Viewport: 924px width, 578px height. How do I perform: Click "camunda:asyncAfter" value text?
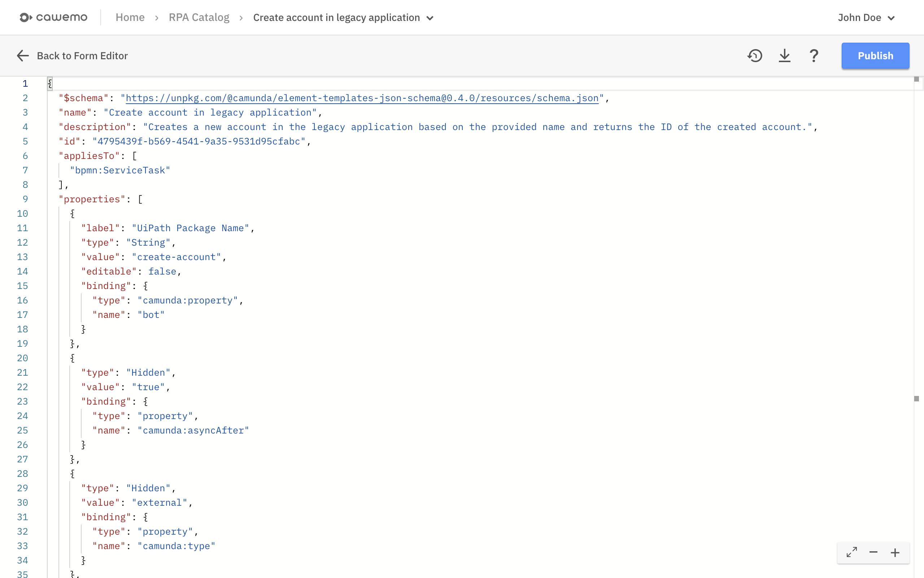tap(193, 431)
